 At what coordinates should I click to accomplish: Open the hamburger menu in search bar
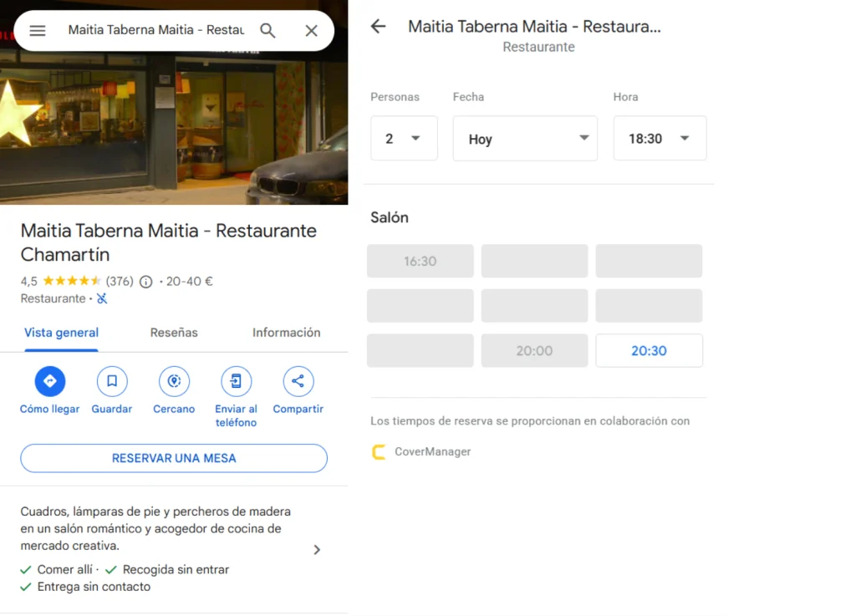click(x=38, y=31)
